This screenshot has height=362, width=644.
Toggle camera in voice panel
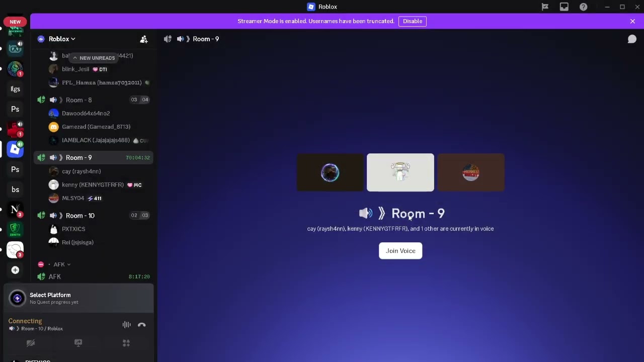pyautogui.click(x=31, y=343)
